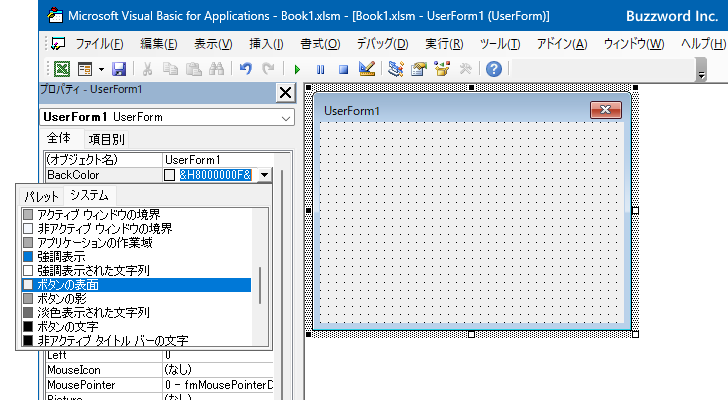This screenshot has width=728, height=400.
Task: Click the BackColor color preview swatch
Action: pyautogui.click(x=169, y=175)
